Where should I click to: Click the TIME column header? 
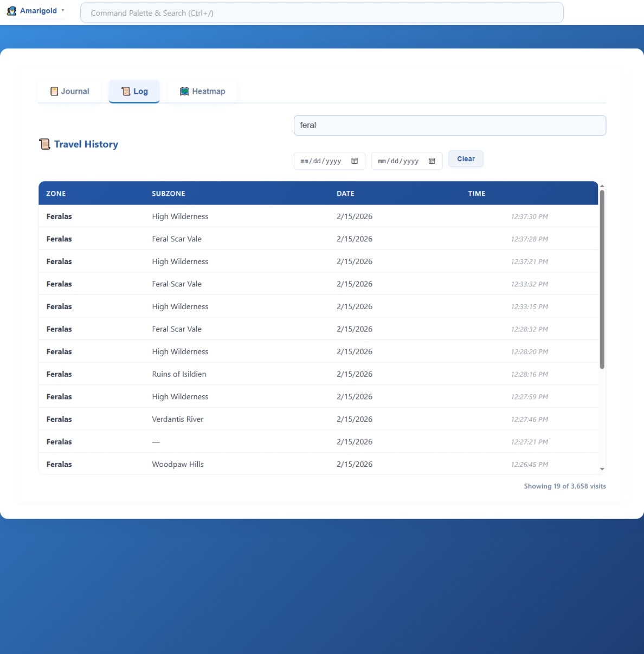tap(476, 194)
